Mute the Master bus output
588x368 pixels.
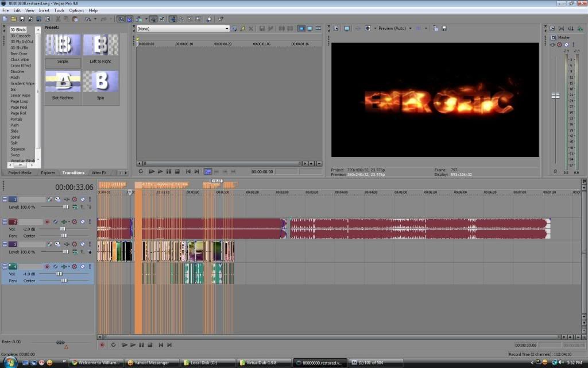567,44
